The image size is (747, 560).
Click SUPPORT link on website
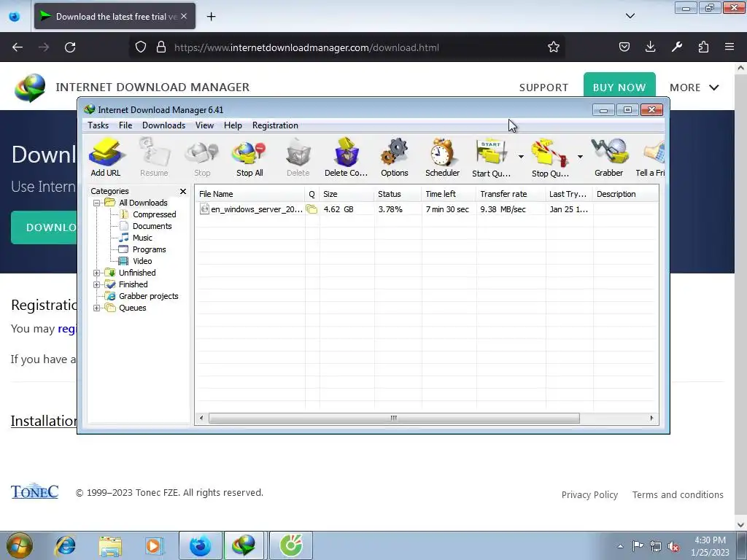(543, 87)
